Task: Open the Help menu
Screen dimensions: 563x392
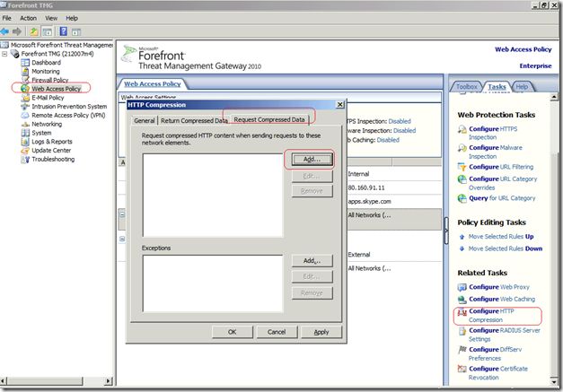Action: click(72, 18)
